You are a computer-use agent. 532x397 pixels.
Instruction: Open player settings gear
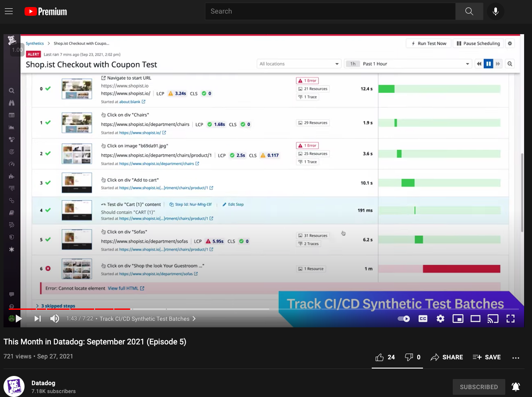click(440, 319)
